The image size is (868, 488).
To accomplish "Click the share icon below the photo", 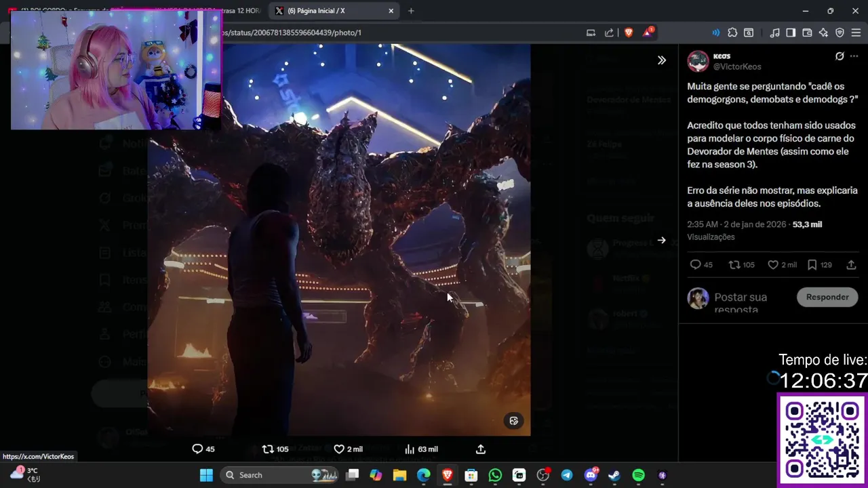I will (x=481, y=449).
